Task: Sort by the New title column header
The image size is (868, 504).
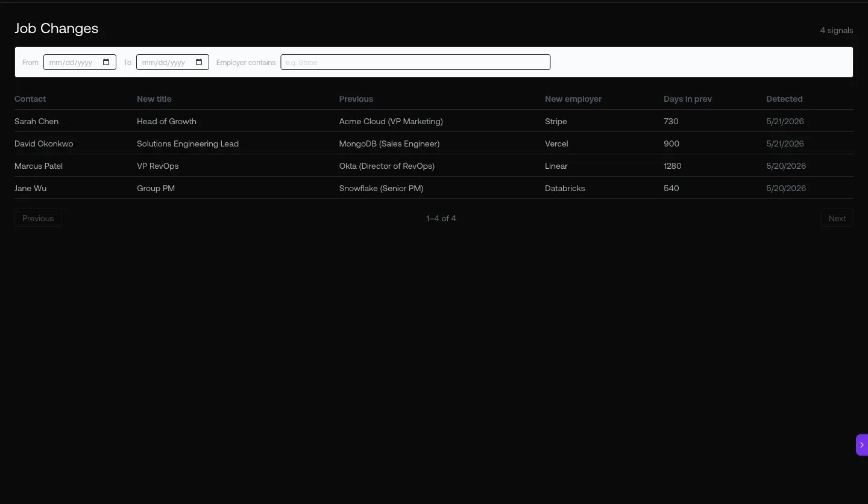Action: point(154,99)
